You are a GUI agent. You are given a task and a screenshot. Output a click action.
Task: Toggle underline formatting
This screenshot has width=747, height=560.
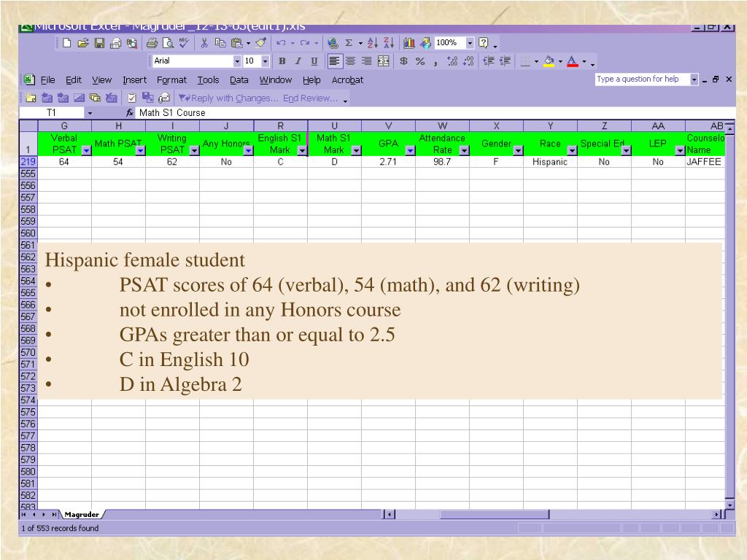click(314, 61)
